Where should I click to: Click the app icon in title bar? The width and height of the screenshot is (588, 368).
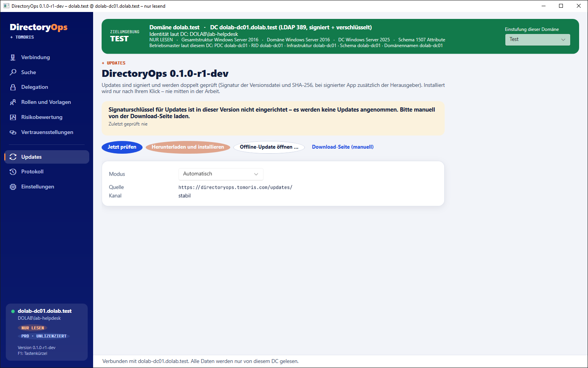(6, 6)
